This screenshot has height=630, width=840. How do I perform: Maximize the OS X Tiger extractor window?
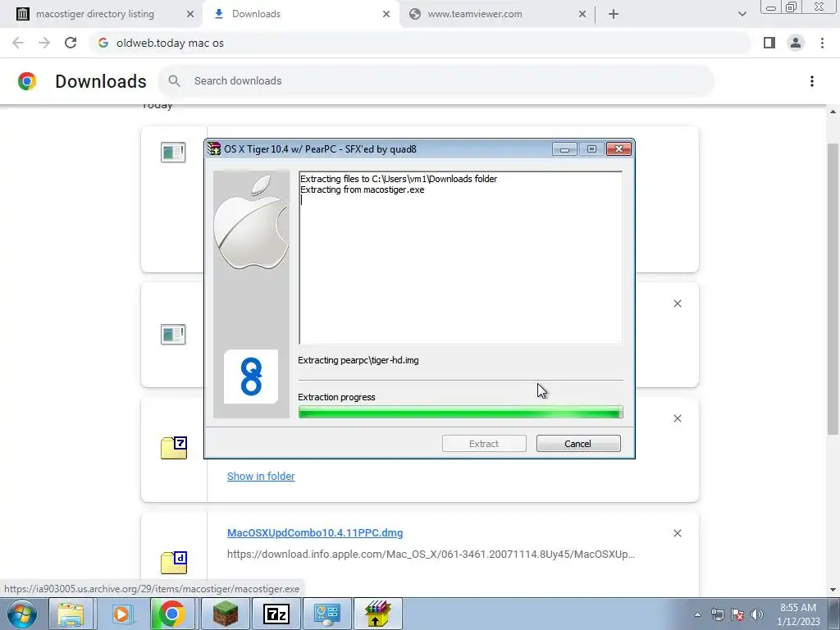tap(591, 149)
